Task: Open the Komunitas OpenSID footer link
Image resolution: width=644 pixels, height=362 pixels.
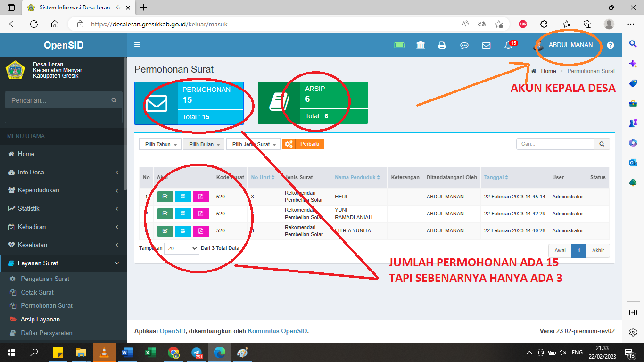Action: coord(277,331)
